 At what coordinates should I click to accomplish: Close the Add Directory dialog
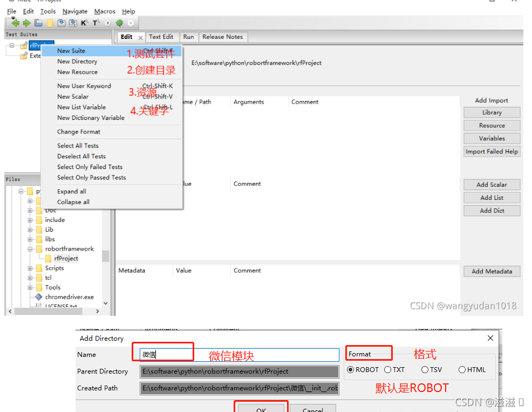click(x=490, y=338)
